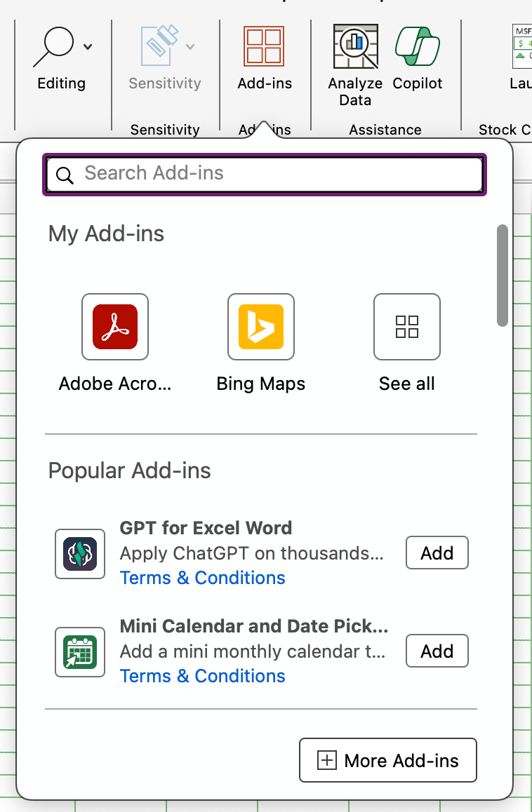This screenshot has height=812, width=532.
Task: Open Mini Calendar Terms & Conditions link
Action: 202,676
